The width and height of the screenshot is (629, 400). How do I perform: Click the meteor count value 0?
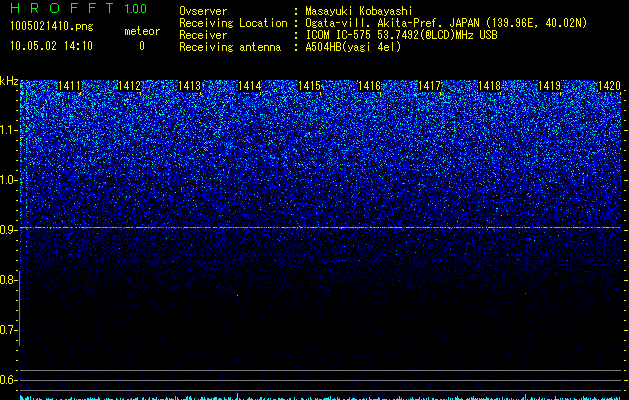(142, 46)
